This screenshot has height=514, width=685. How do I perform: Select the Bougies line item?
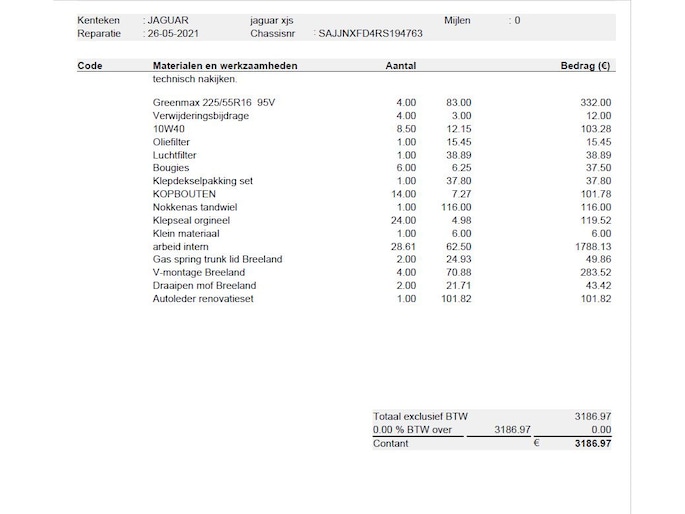(171, 168)
